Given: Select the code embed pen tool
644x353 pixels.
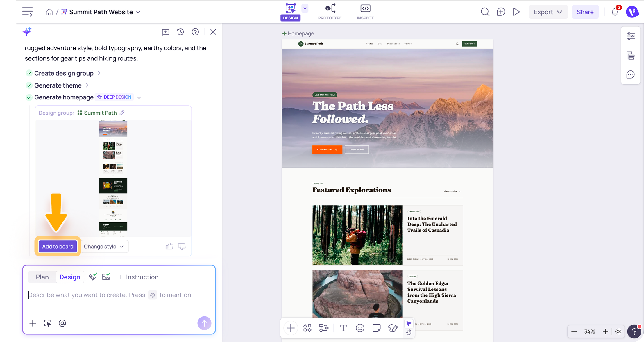Looking at the screenshot, I should (393, 328).
